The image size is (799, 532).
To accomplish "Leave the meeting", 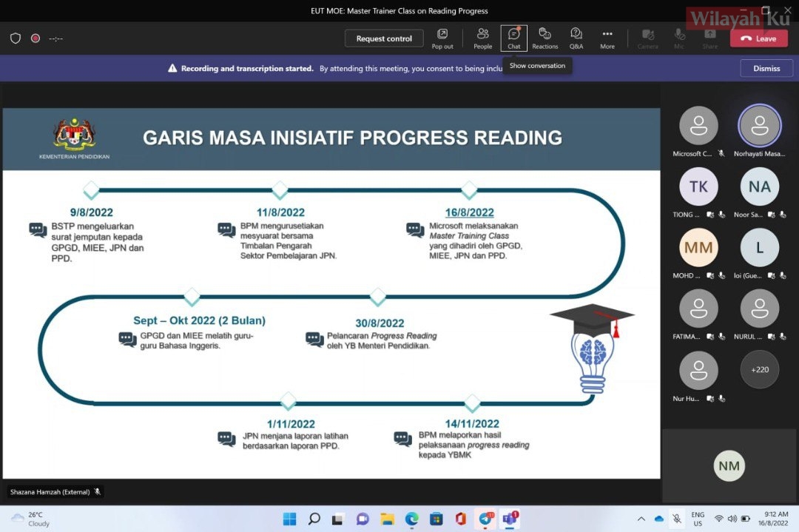I will pyautogui.click(x=758, y=38).
